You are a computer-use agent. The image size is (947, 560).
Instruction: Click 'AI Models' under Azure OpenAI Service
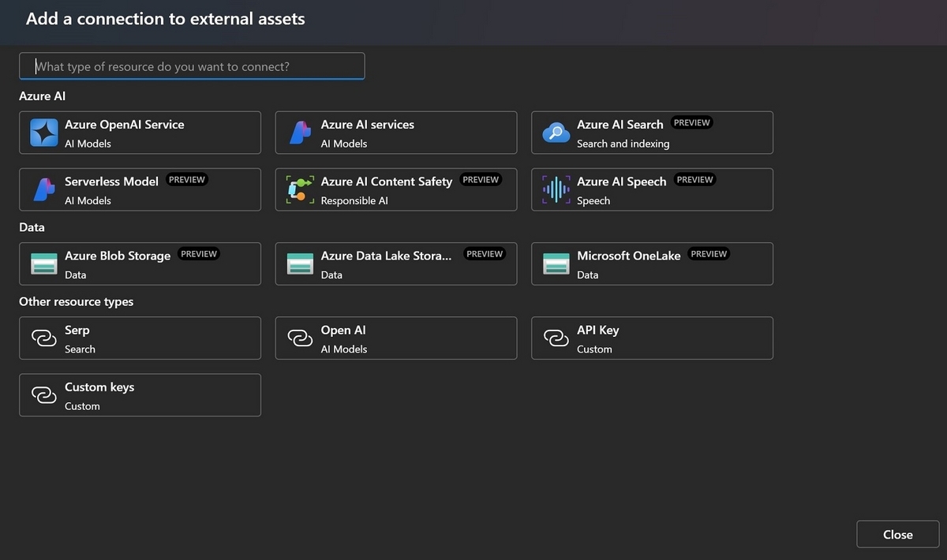(x=88, y=144)
